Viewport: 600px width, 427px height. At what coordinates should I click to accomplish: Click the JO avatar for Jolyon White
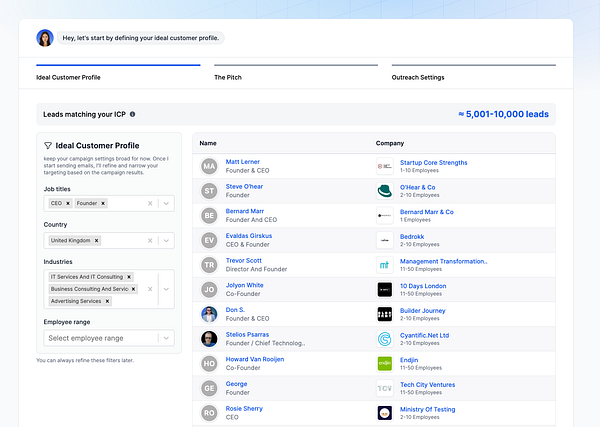209,290
